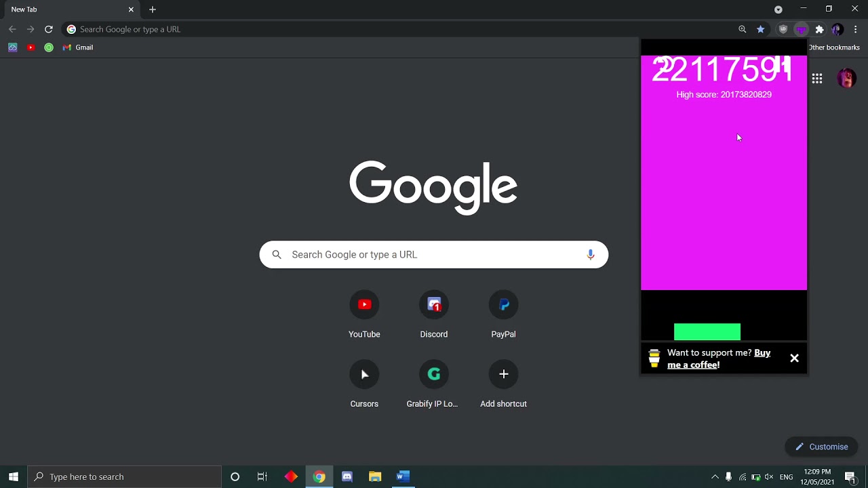This screenshot has height=488, width=868.
Task: Open the Gmail bookmark
Action: (78, 47)
